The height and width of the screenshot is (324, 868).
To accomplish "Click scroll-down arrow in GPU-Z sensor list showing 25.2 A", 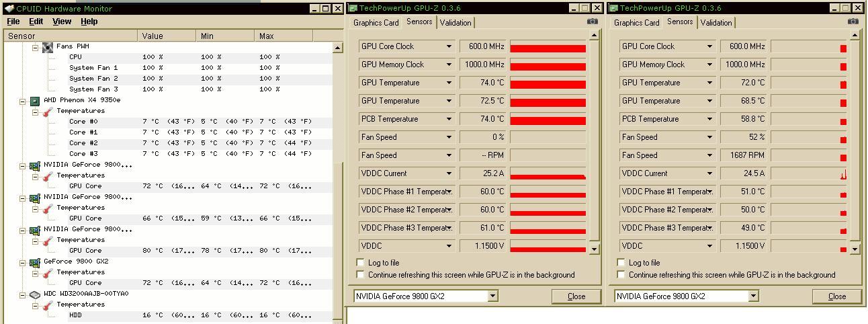I will [594, 249].
